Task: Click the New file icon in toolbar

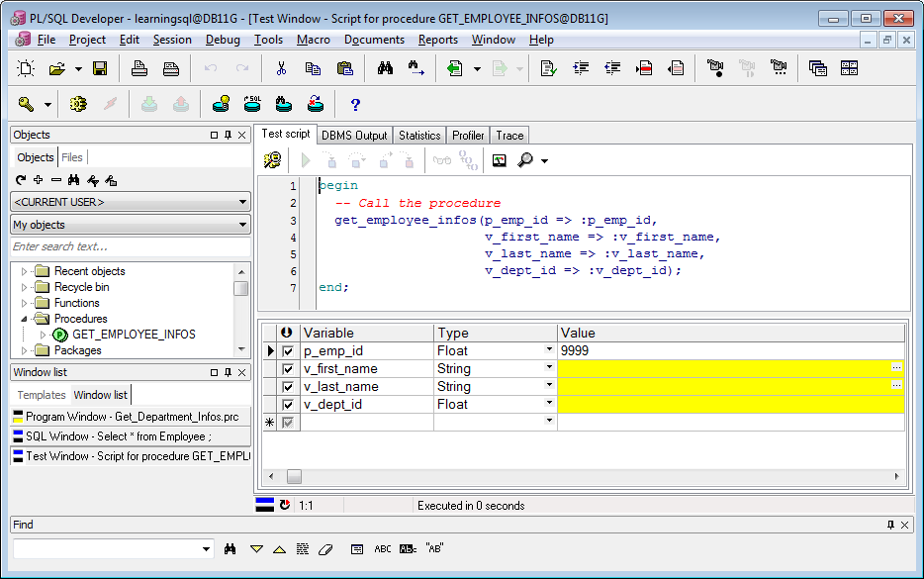Action: click(x=26, y=68)
